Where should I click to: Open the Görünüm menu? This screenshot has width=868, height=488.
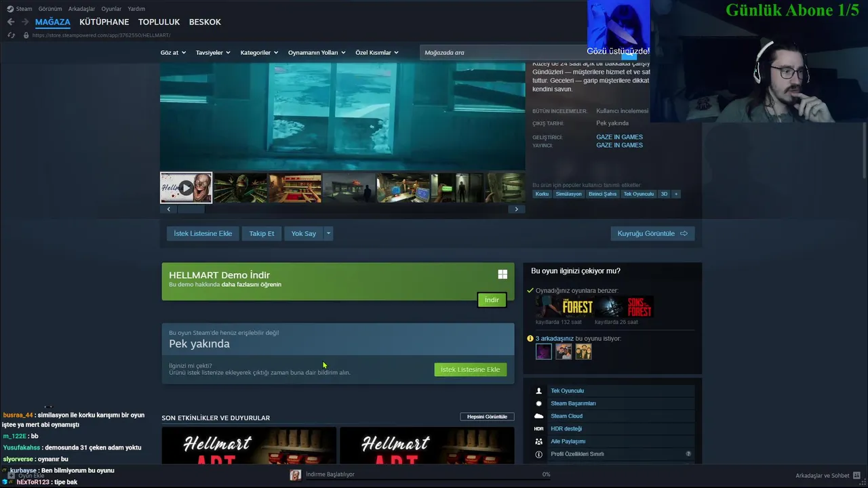(x=50, y=9)
